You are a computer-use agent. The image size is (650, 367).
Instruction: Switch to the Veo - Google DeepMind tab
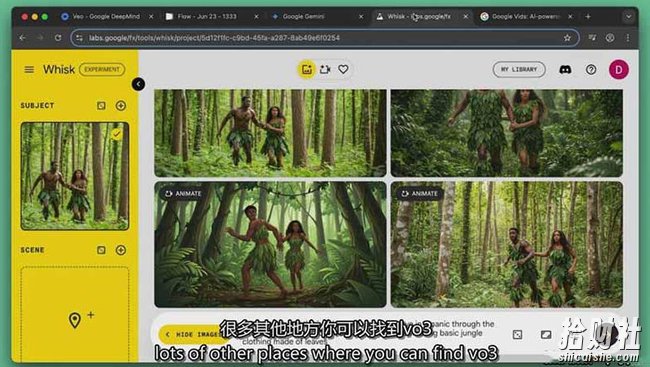click(x=107, y=17)
